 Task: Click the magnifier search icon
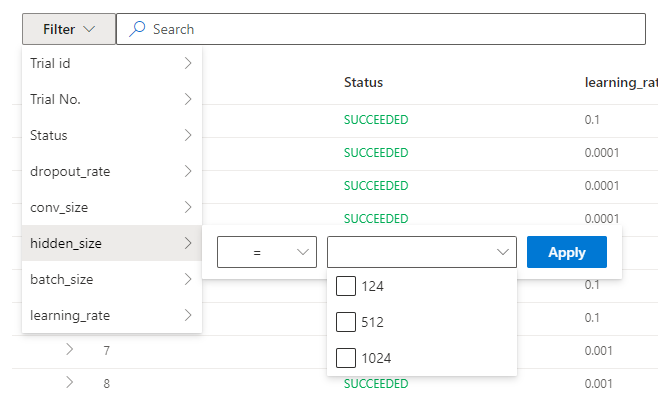137,29
